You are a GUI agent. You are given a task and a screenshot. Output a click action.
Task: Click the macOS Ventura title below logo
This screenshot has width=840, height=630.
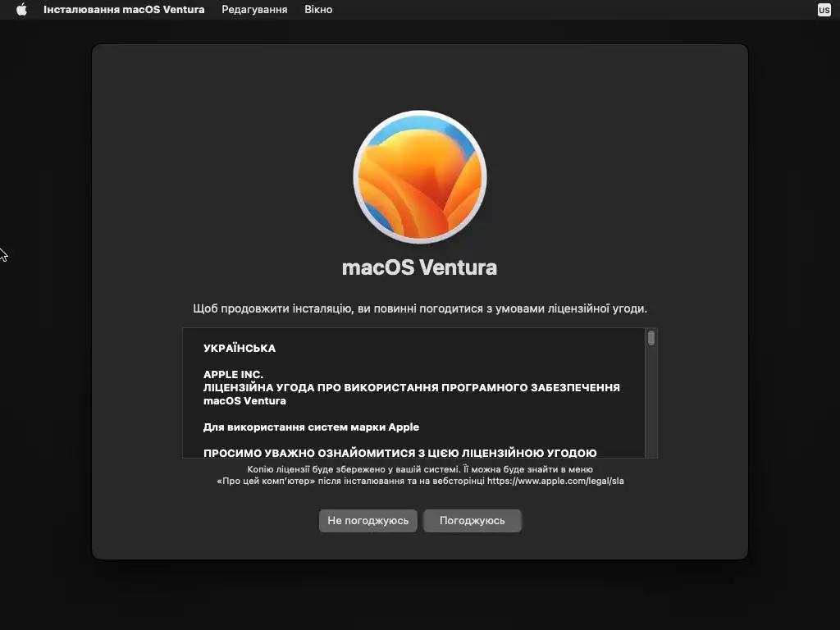pos(419,267)
